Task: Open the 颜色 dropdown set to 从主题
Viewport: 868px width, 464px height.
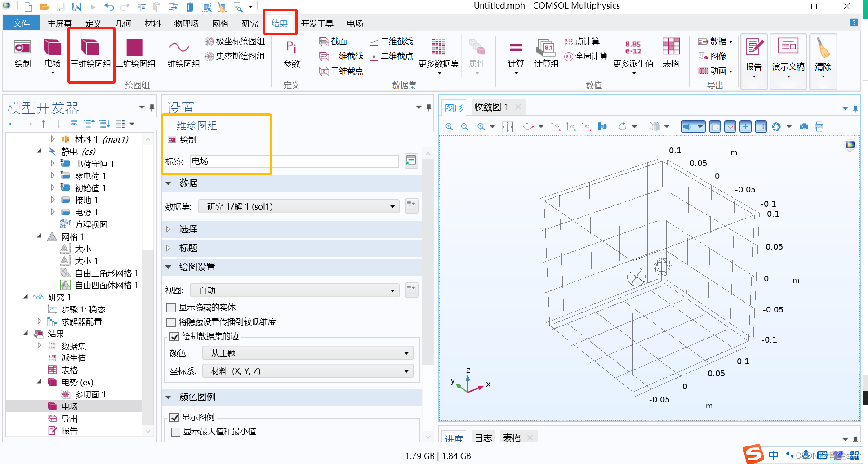Action: click(307, 353)
